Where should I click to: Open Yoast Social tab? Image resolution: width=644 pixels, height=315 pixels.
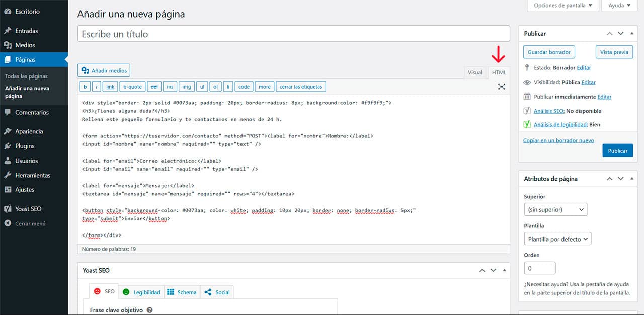(x=217, y=292)
